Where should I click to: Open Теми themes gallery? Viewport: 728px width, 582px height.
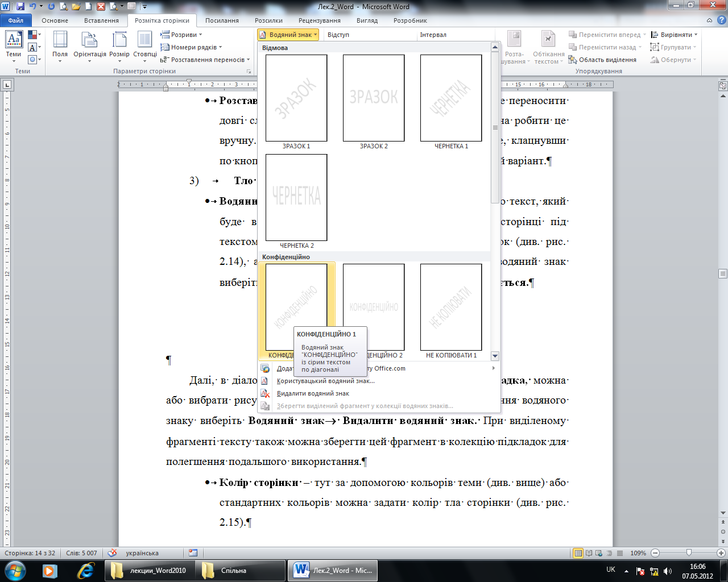tap(14, 47)
